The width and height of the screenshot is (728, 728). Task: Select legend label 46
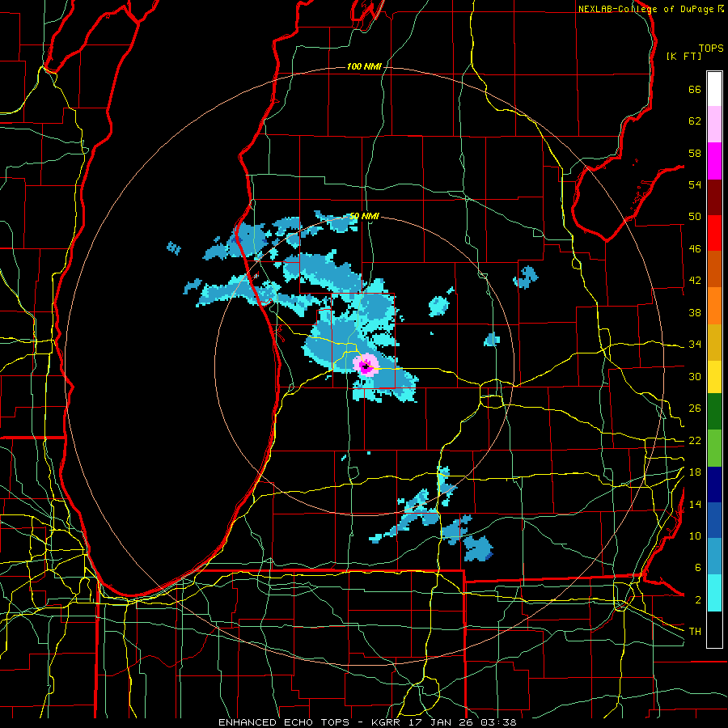(x=695, y=249)
